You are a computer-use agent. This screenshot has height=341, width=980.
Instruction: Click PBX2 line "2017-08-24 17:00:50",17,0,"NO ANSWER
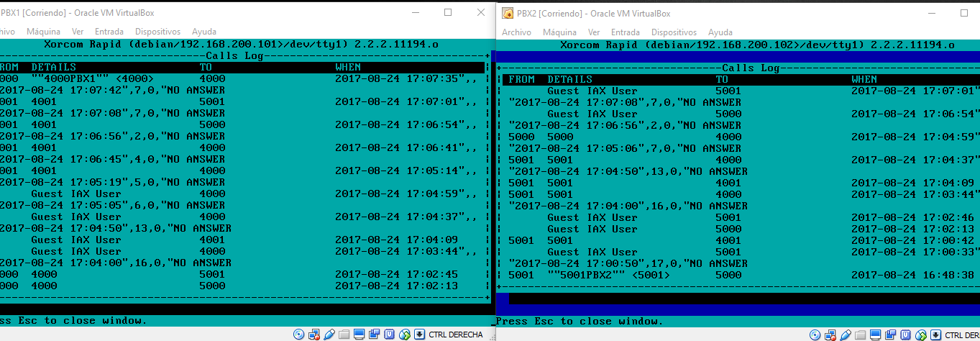point(628,263)
